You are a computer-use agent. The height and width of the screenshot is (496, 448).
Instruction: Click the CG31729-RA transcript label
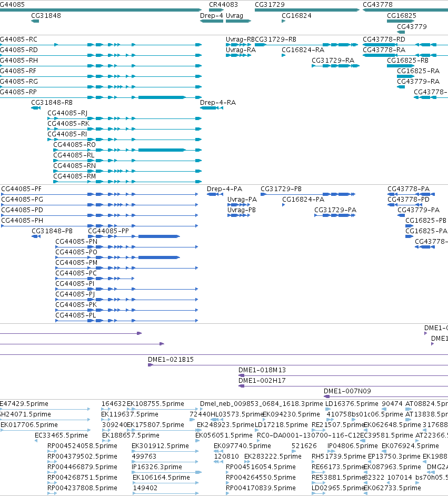pos(333,60)
